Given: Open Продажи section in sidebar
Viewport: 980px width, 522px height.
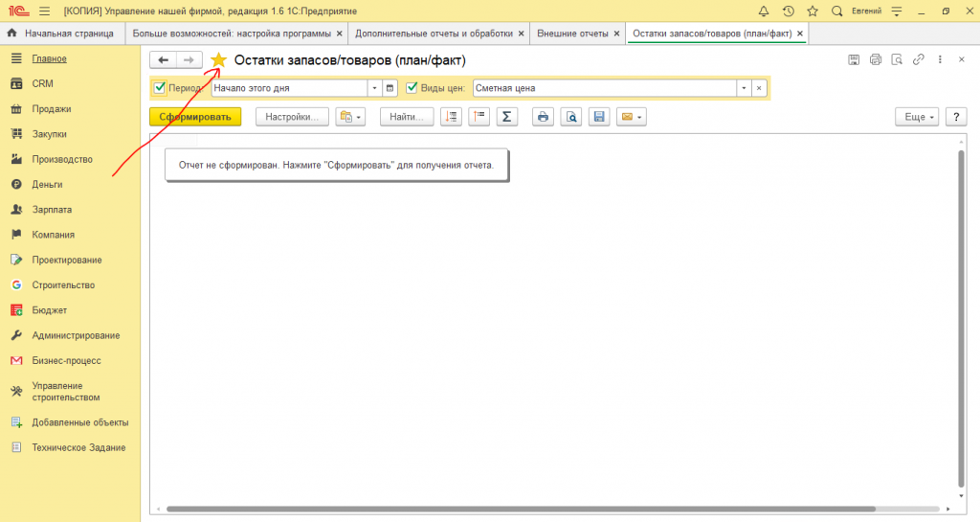Looking at the screenshot, I should pyautogui.click(x=52, y=109).
